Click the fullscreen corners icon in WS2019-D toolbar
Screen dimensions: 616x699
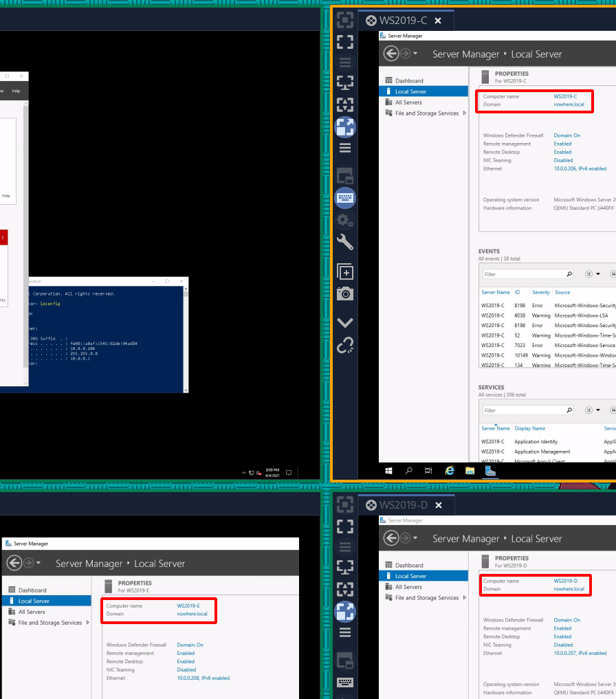point(345,526)
